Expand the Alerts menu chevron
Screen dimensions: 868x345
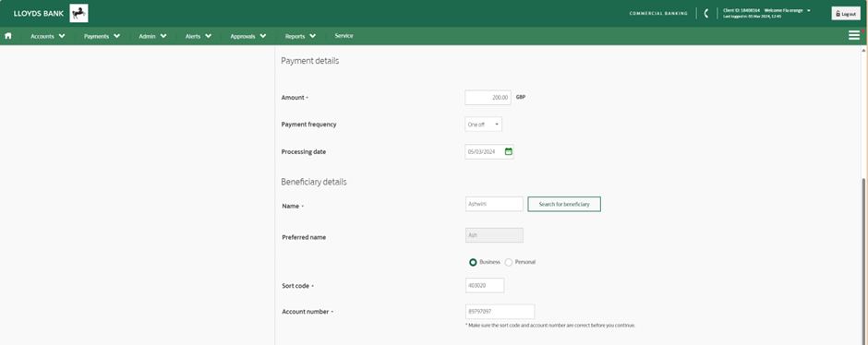click(208, 36)
